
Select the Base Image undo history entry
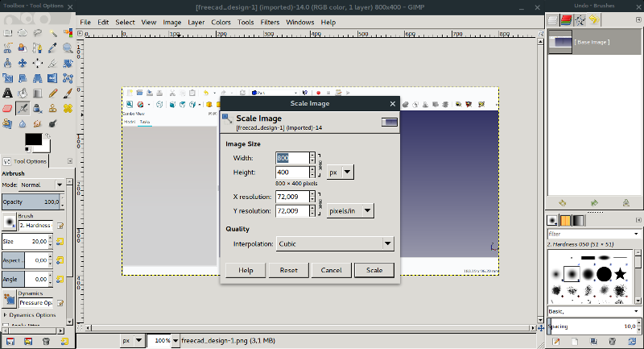pyautogui.click(x=594, y=42)
